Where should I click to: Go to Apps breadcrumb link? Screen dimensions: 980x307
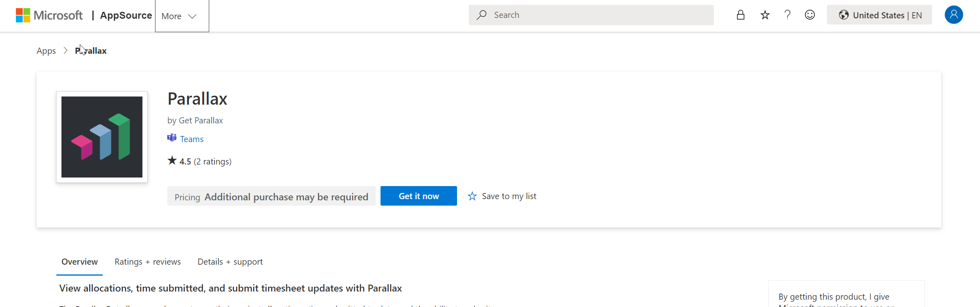(46, 51)
